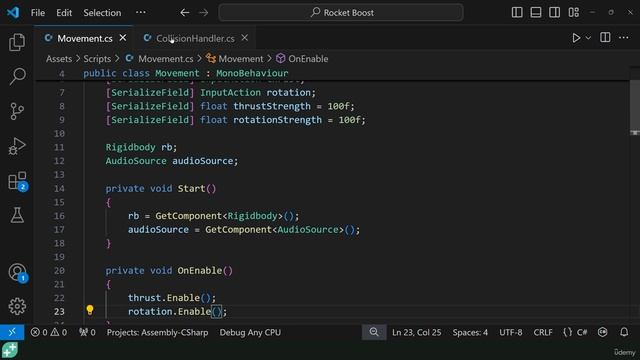The height and width of the screenshot is (360, 640).
Task: Click the VS Code logo icon
Action: [13, 12]
